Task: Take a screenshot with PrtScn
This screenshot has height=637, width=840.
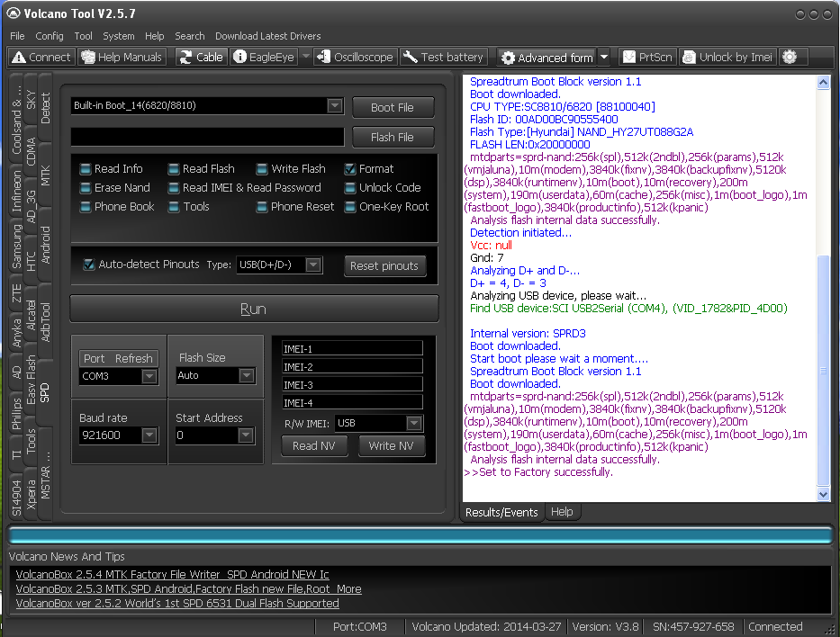Action: pos(647,57)
